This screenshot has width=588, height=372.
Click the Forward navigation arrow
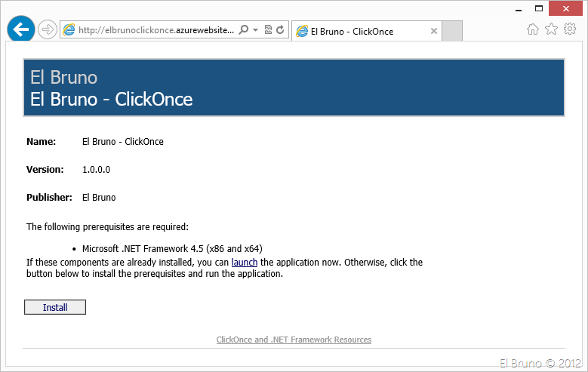(47, 29)
